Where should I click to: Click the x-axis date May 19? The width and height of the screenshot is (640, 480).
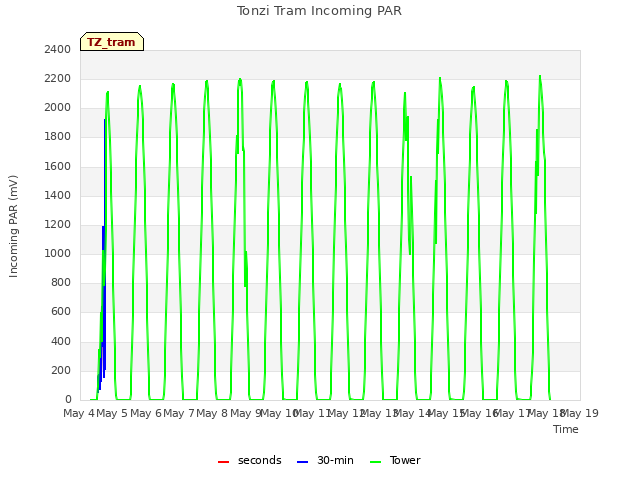pos(582,413)
